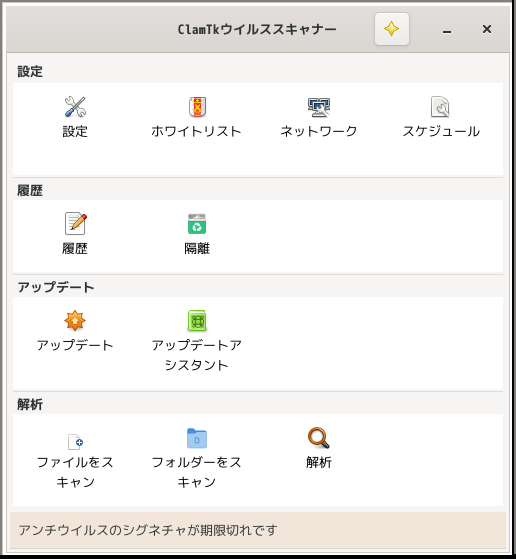Open the 隔離 recycle bin icon

[x=197, y=224]
